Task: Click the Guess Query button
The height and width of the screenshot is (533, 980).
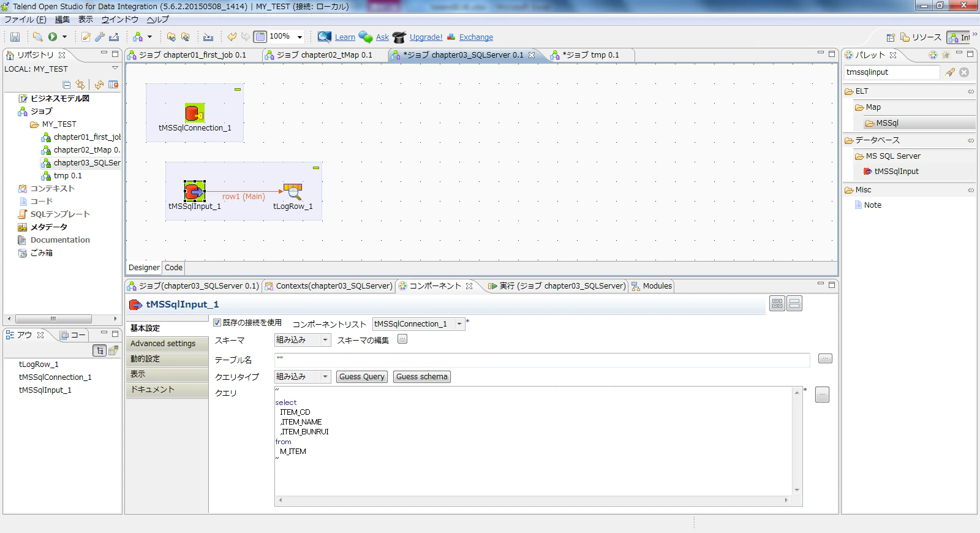Action: [362, 377]
